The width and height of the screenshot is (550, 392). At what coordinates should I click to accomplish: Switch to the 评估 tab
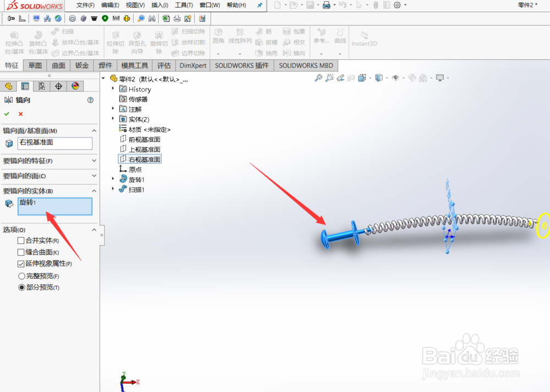(164, 65)
